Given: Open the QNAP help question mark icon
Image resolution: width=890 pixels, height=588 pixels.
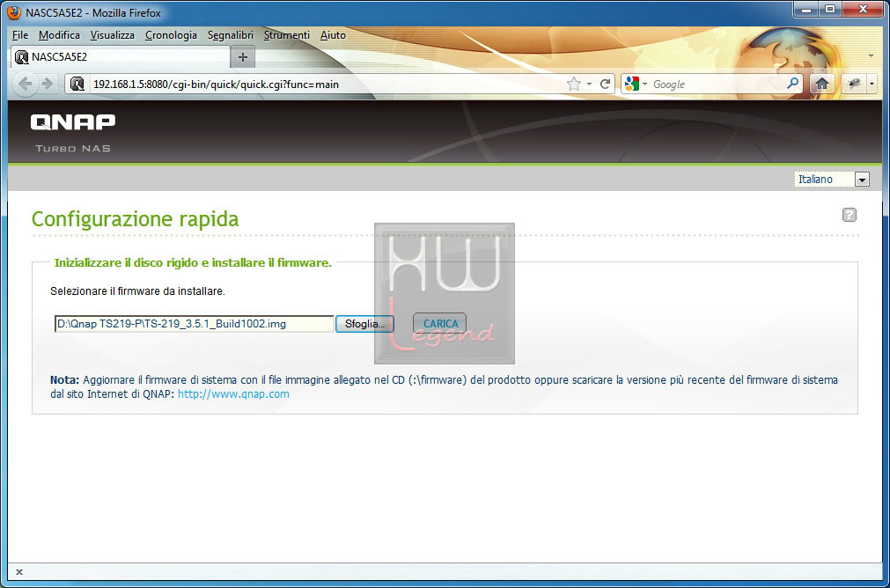Looking at the screenshot, I should [850, 215].
